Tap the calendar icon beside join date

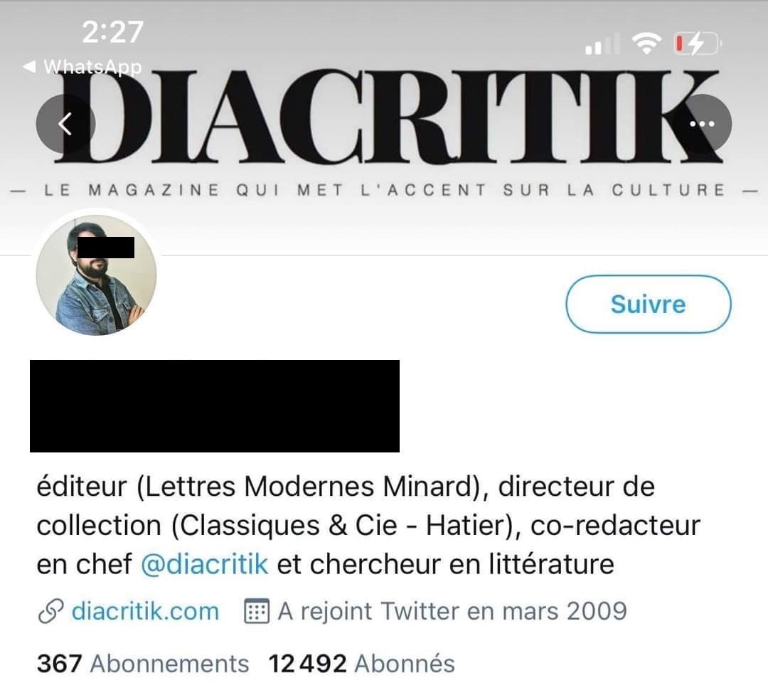click(x=256, y=611)
